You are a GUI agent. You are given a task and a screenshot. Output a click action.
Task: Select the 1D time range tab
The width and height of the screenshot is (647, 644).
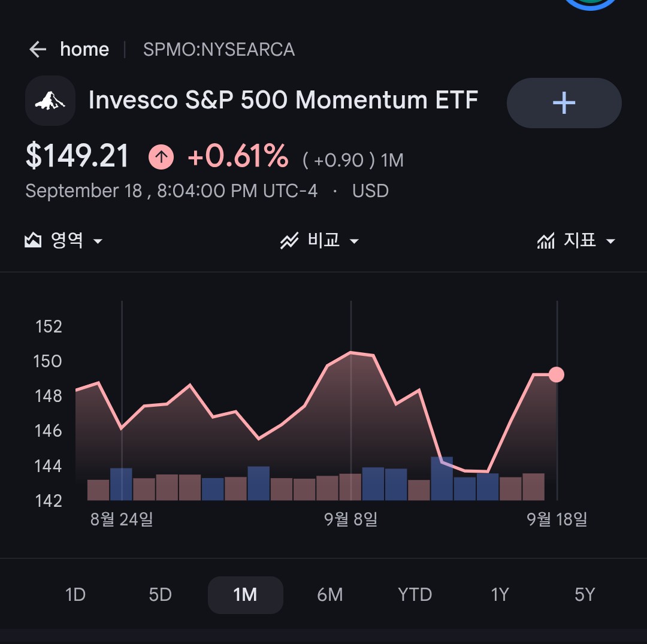75,595
